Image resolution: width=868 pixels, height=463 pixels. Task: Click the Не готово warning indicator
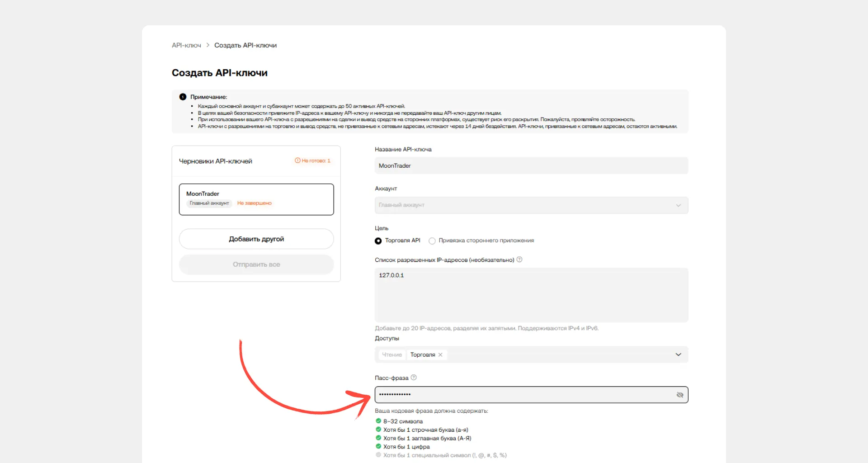[x=313, y=161]
